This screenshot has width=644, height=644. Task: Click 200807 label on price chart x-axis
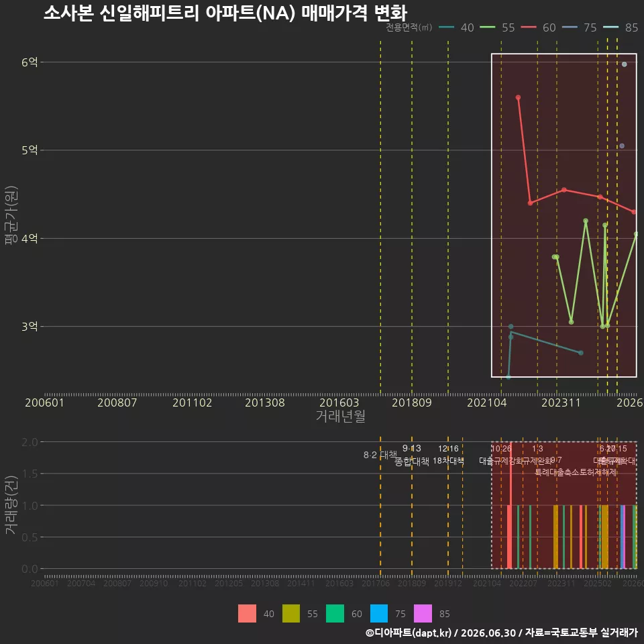(117, 402)
